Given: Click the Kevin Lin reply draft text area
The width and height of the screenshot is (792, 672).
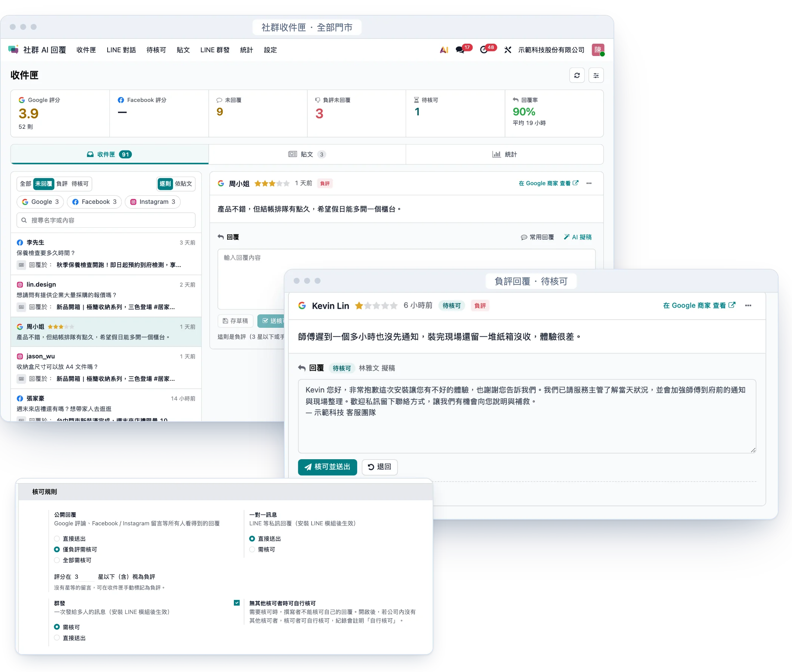Looking at the screenshot, I should [x=527, y=416].
